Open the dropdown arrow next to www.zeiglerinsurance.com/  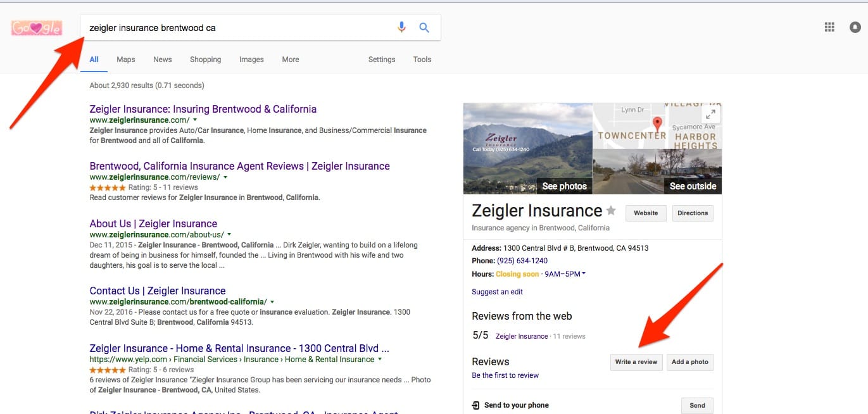(x=195, y=120)
